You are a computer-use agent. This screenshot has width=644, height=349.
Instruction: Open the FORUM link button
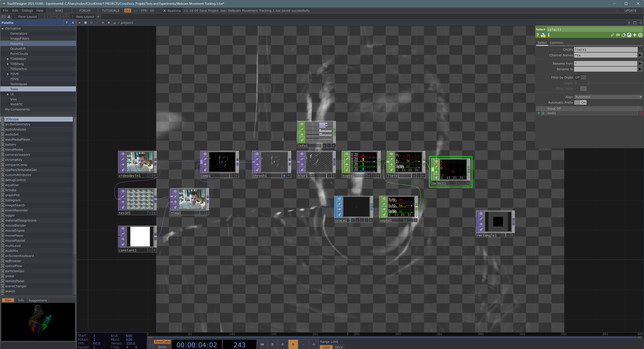click(85, 10)
